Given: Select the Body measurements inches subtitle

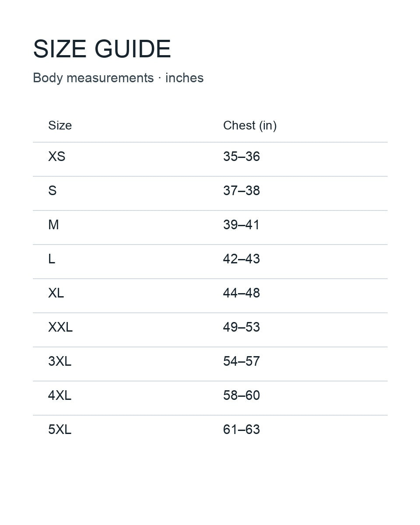Looking at the screenshot, I should (x=118, y=78).
